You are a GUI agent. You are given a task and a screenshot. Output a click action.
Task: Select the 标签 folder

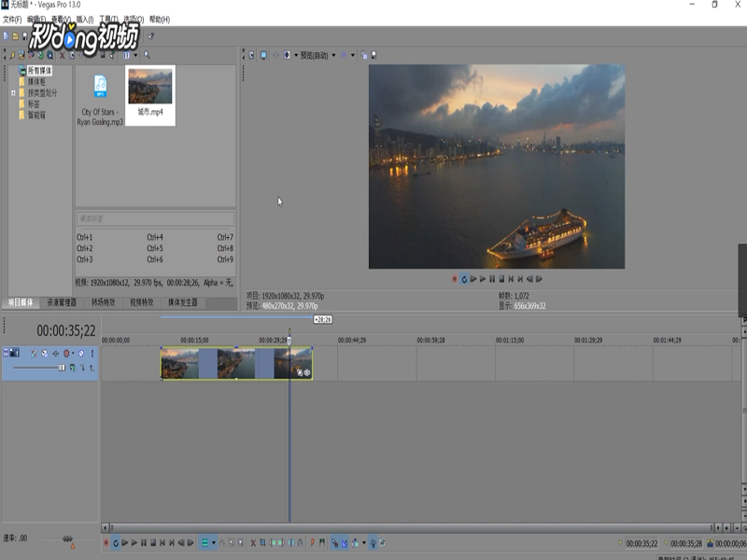[34, 104]
